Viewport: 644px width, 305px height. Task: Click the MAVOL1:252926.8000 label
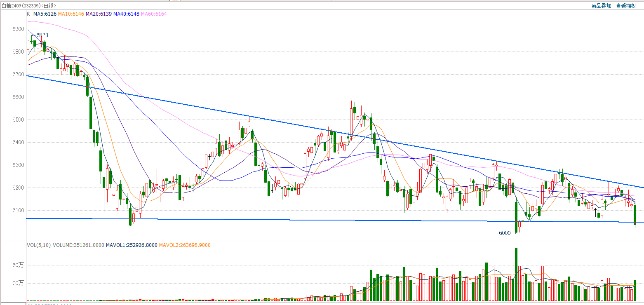tap(132, 245)
